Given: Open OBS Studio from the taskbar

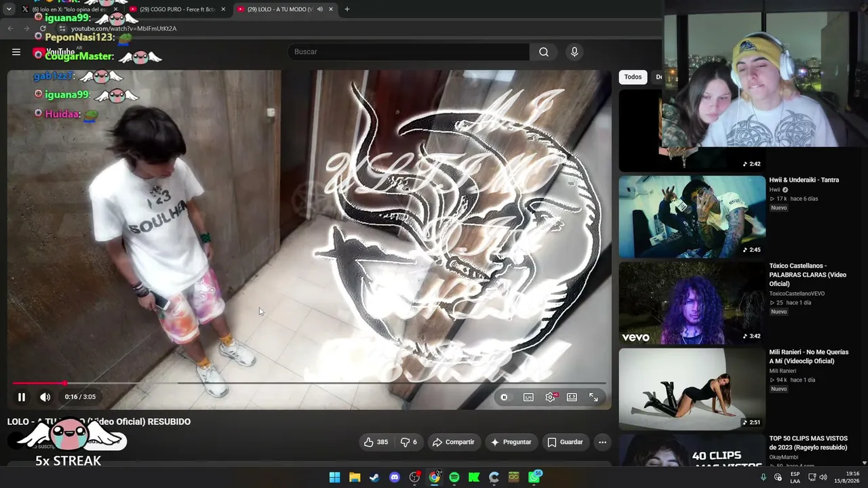Looking at the screenshot, I should (x=414, y=477).
